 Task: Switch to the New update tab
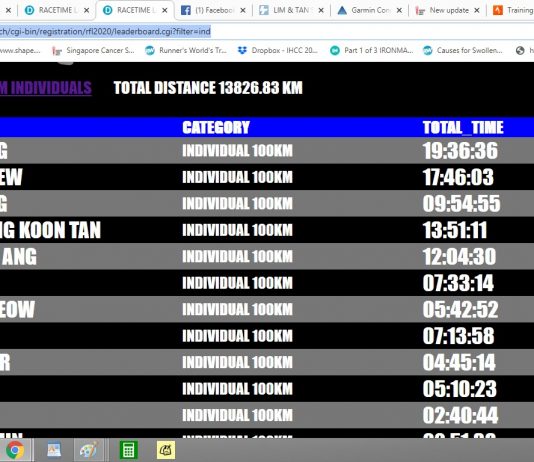pos(443,11)
